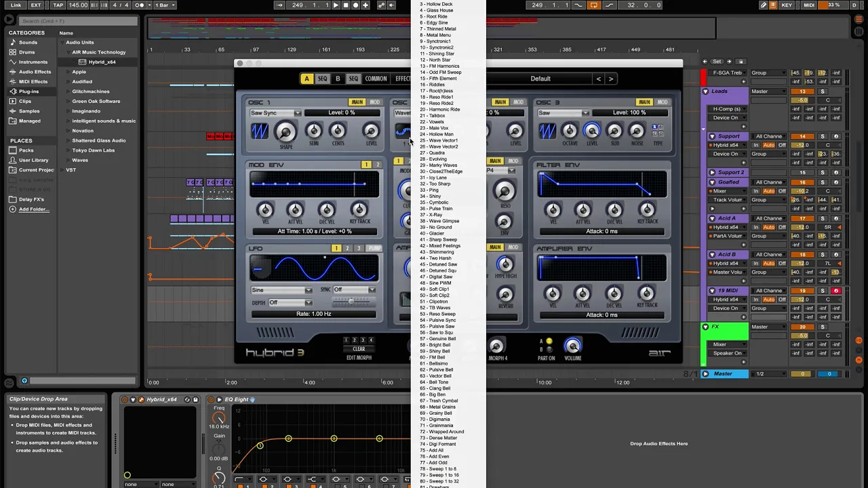
Task: Toggle the EQ Eight device activator
Action: 211,399
